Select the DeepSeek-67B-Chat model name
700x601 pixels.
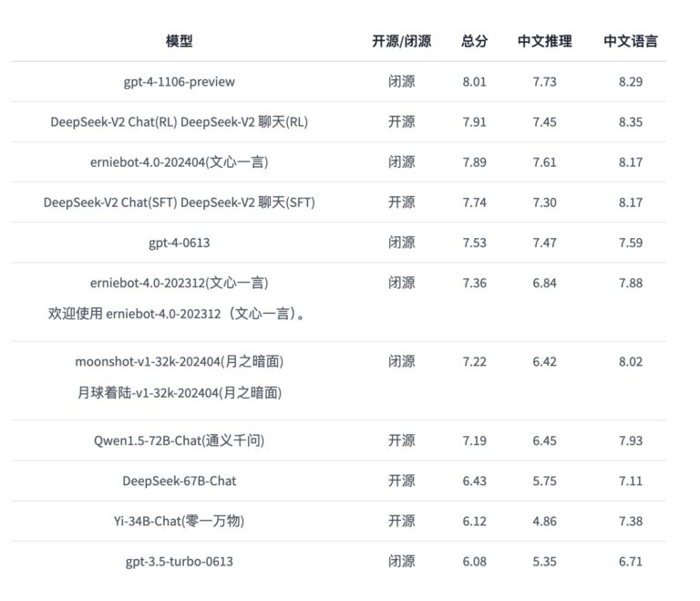(179, 481)
